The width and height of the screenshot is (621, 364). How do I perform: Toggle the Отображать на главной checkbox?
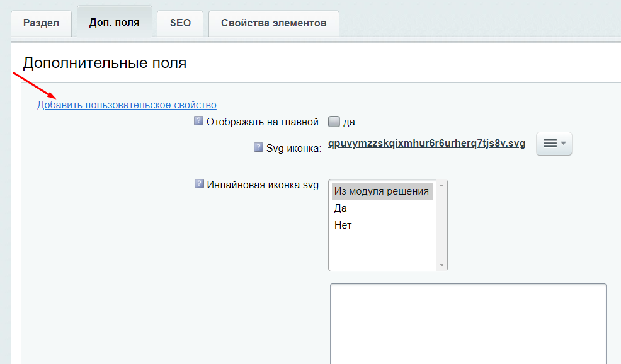click(x=334, y=122)
